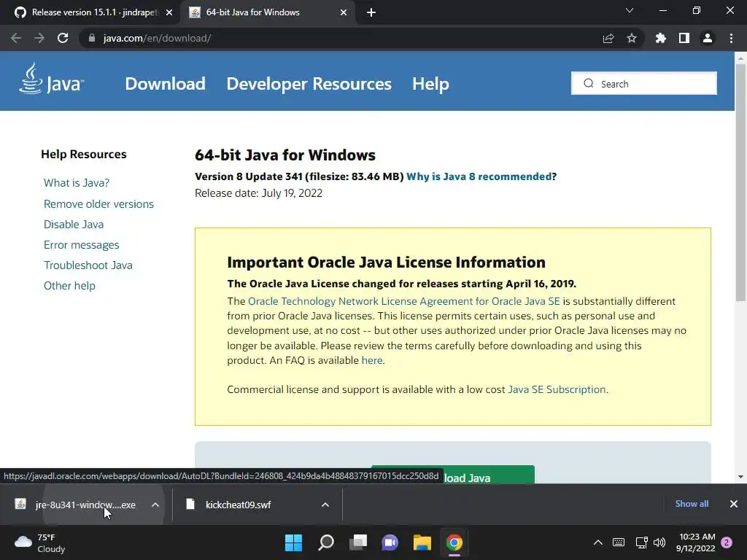The width and height of the screenshot is (747, 560).
Task: Click Chrome icon on taskbar
Action: coord(454,542)
